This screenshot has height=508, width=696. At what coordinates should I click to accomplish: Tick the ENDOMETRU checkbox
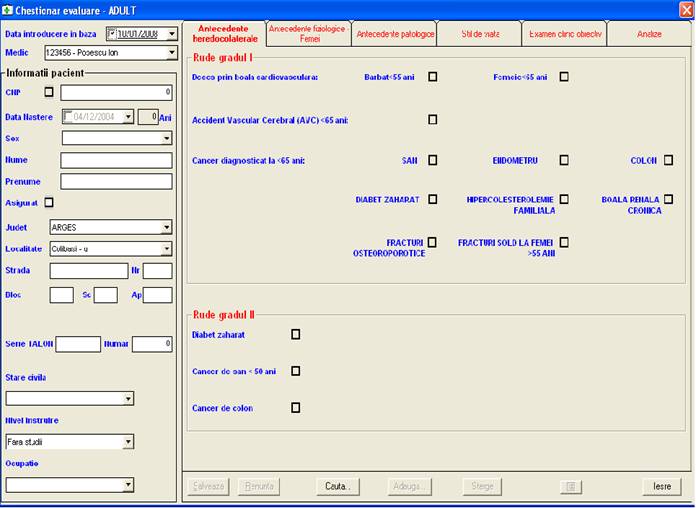pyautogui.click(x=564, y=160)
